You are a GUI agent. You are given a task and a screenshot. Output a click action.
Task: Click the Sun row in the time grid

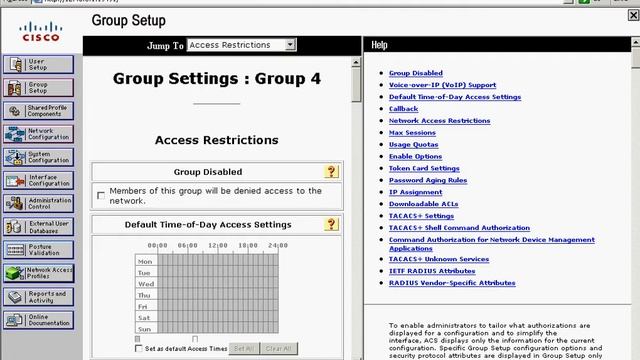tap(218, 329)
